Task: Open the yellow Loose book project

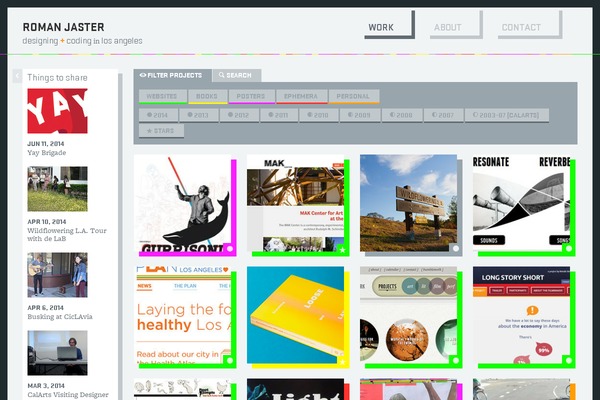Action: 295,315
